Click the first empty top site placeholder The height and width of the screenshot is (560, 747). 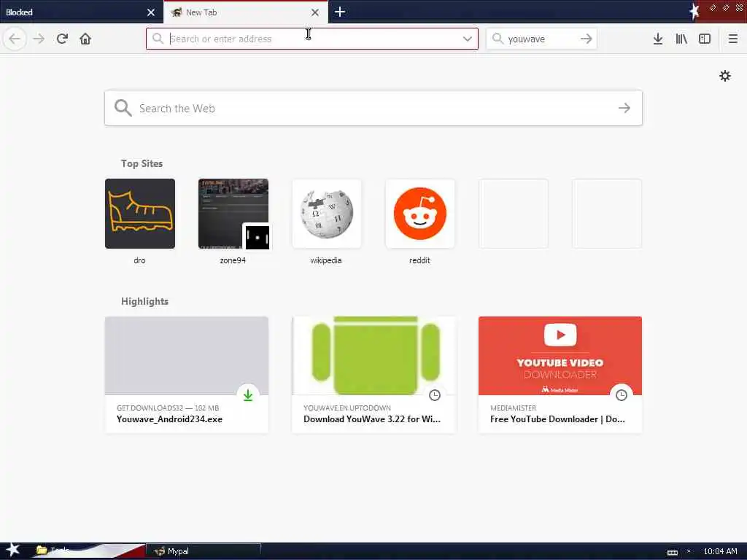point(514,214)
